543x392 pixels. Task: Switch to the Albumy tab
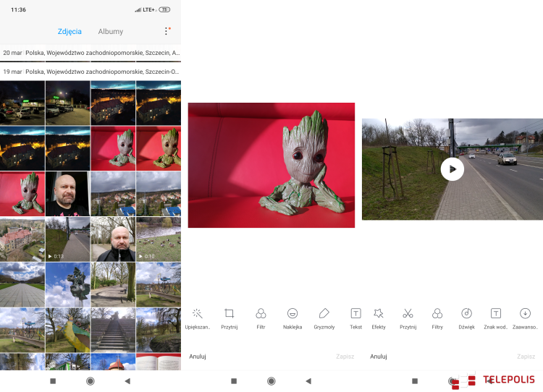(x=111, y=32)
